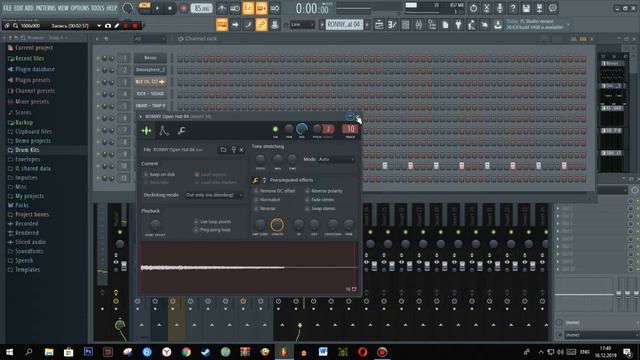Screen dimensions: 640x360
Task: Click the sampler Pan knob
Action: (289, 129)
